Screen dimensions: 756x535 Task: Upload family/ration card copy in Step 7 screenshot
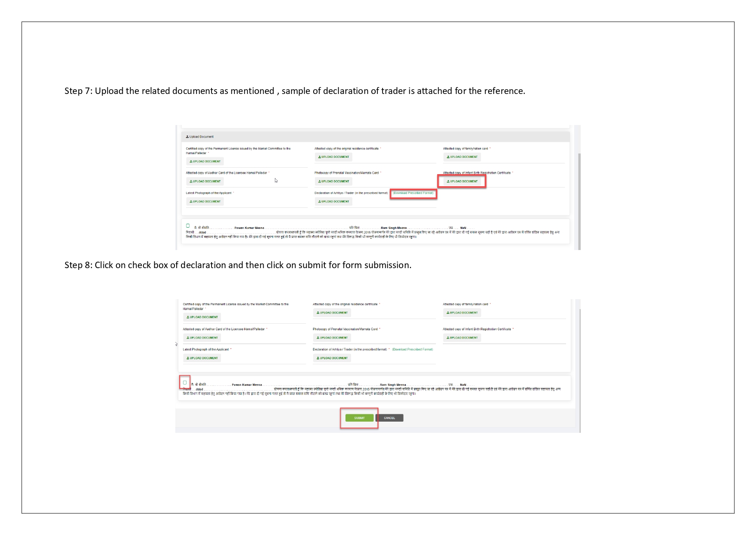pos(462,157)
